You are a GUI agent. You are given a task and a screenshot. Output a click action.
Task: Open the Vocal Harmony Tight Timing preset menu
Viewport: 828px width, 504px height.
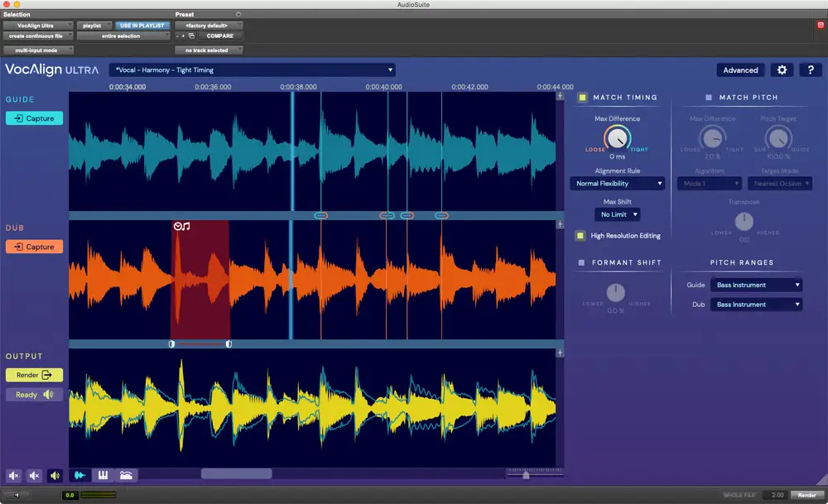click(x=253, y=70)
